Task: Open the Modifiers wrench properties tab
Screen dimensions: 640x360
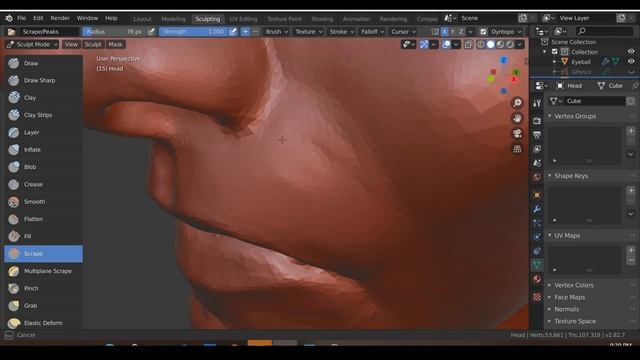Action: click(537, 209)
